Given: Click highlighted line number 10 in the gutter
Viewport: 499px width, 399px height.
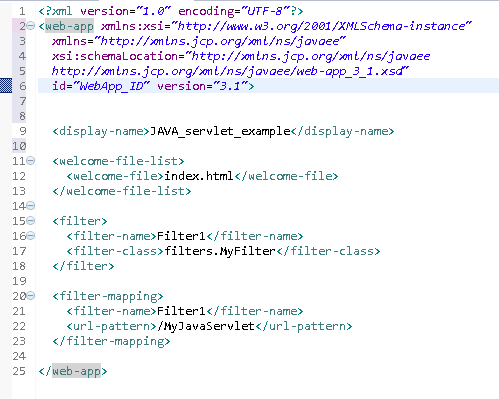Looking at the screenshot, I should tap(19, 146).
